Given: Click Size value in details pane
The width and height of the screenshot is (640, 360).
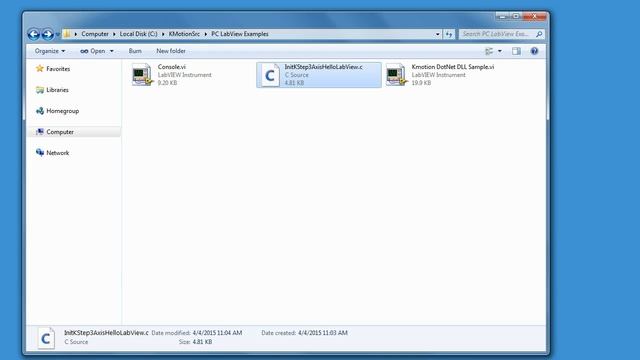Looking at the screenshot, I should coord(202,342).
